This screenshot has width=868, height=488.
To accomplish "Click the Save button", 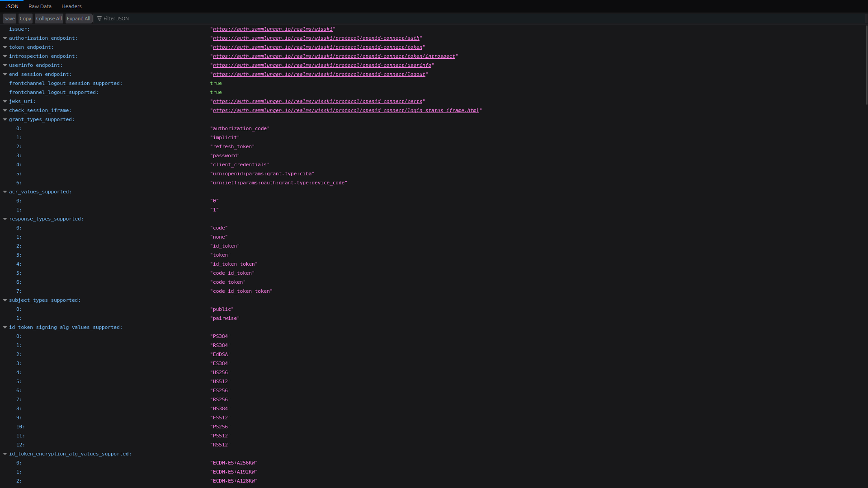I will [9, 19].
